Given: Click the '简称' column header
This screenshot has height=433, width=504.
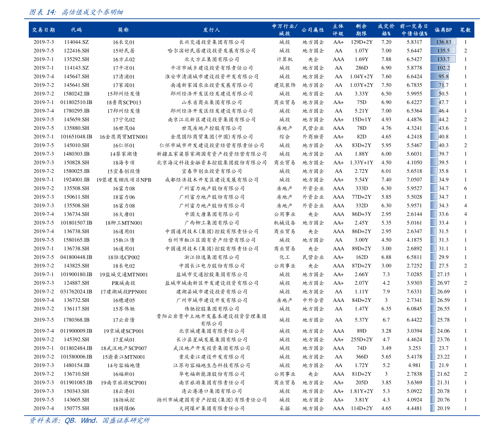Looking at the screenshot, I should point(124,30).
